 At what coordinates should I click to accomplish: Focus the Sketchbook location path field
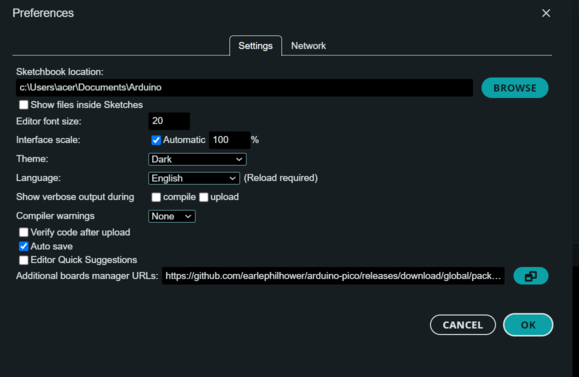click(244, 88)
